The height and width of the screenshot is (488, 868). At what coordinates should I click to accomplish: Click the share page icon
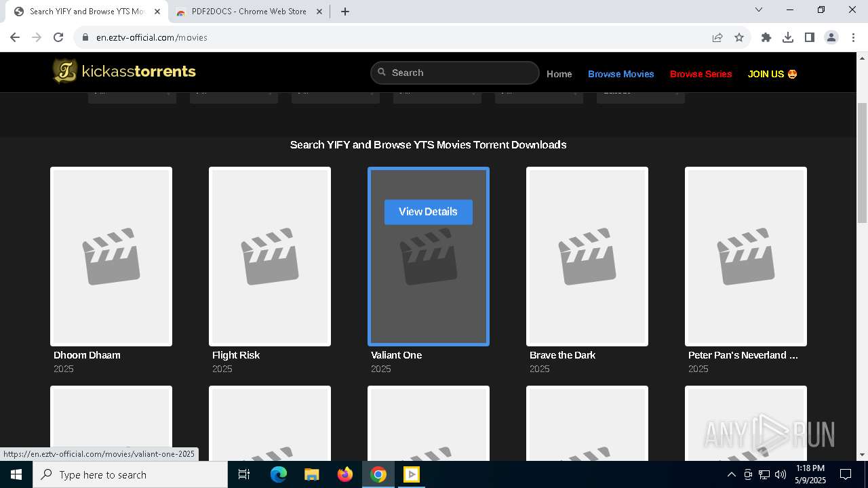point(717,37)
